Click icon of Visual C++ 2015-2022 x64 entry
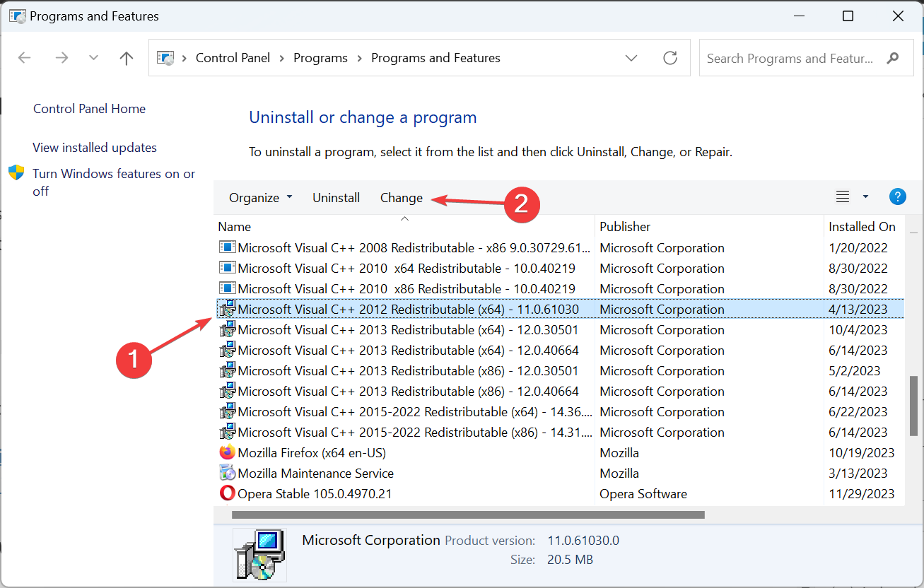924x588 pixels. pyautogui.click(x=227, y=412)
